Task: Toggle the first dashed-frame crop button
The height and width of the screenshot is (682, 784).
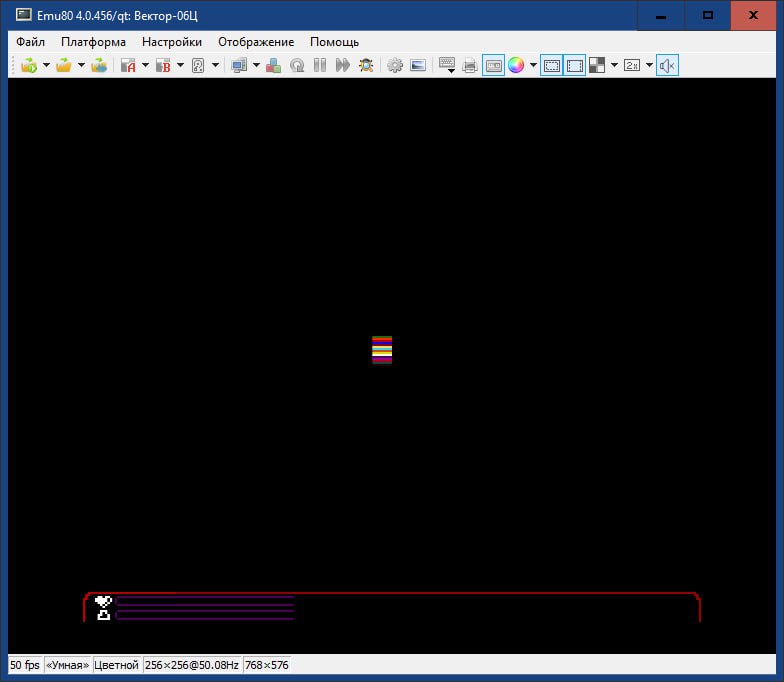Action: point(551,66)
